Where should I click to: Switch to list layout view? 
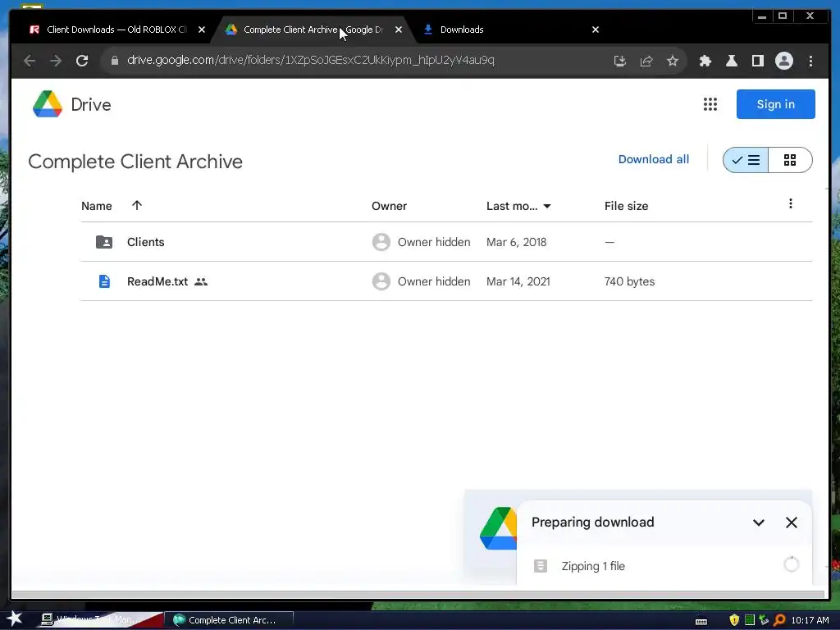745,160
